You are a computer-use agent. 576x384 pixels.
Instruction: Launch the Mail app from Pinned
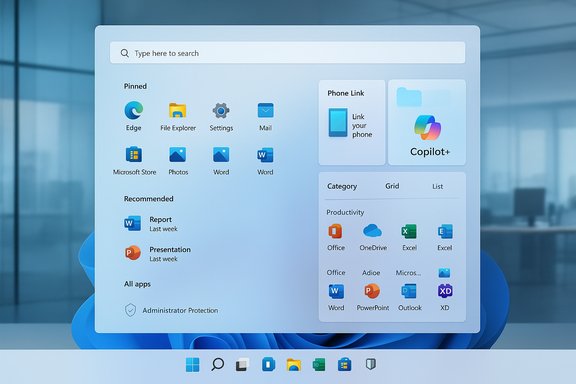[265, 111]
